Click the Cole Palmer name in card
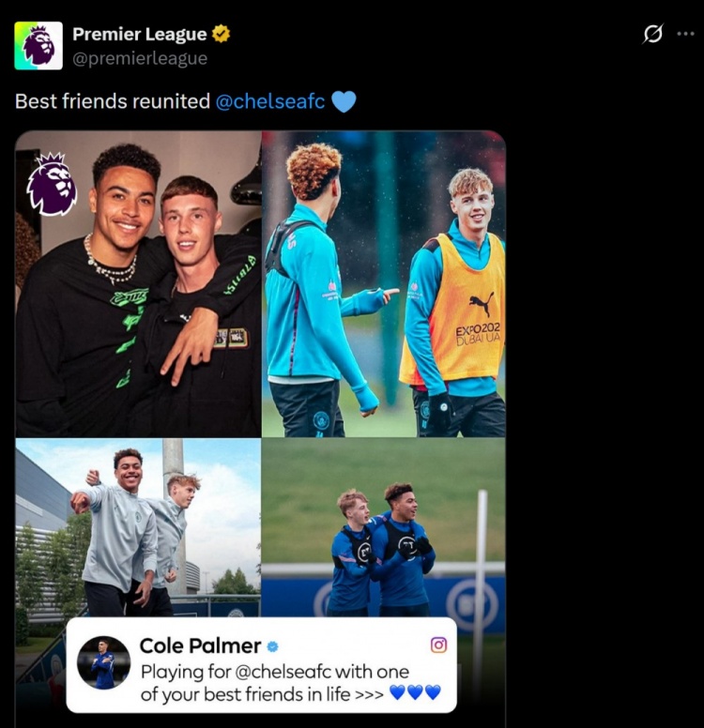The image size is (704, 728). point(200,645)
